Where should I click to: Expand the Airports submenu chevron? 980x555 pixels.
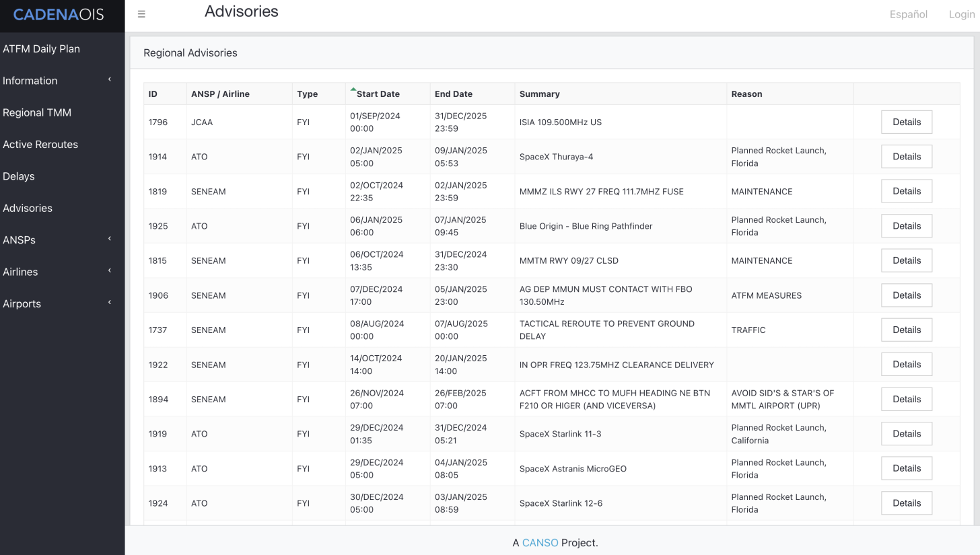point(109,304)
